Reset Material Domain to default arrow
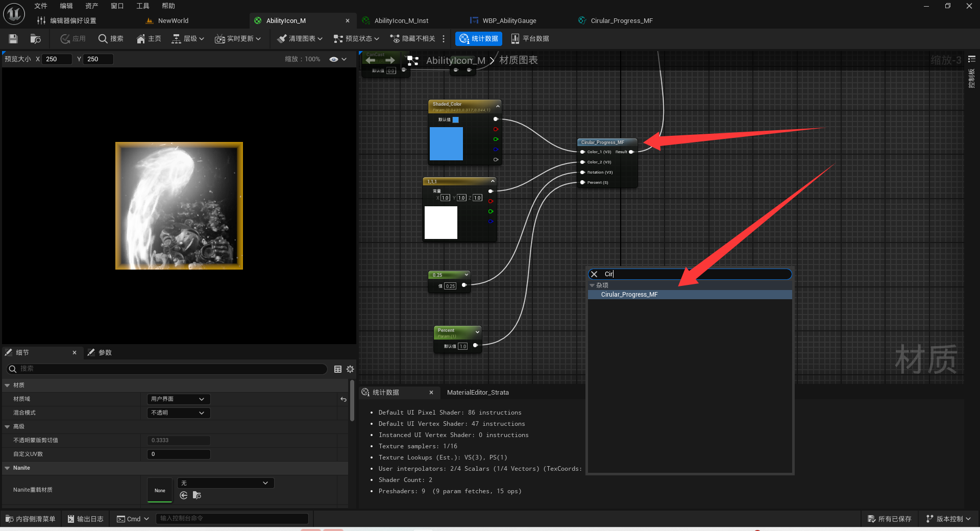The image size is (980, 531). (x=344, y=399)
